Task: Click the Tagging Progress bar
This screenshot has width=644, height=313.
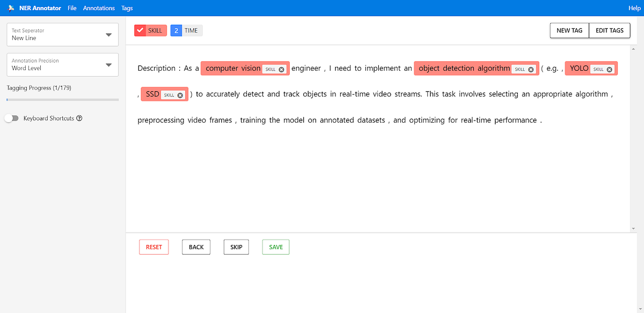Action: (62, 99)
